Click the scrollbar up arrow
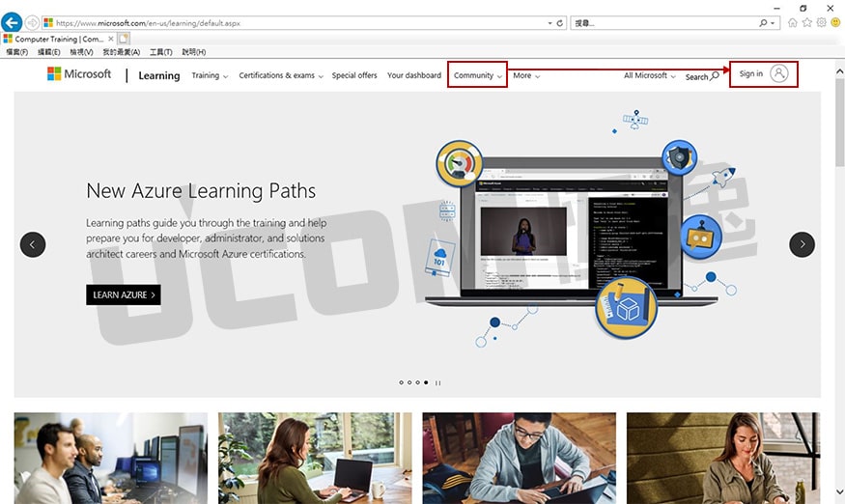 click(x=839, y=71)
